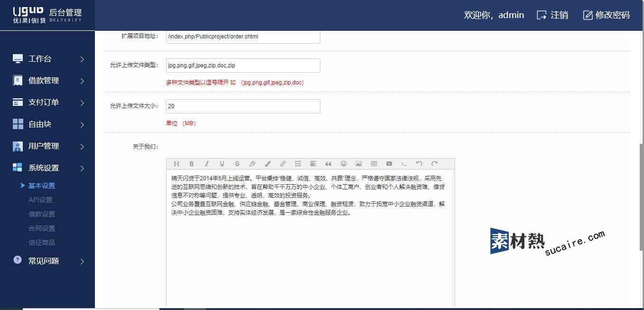The image size is (644, 310).
Task: Expand the 常见问题 chevron arrow
Action: point(82,262)
